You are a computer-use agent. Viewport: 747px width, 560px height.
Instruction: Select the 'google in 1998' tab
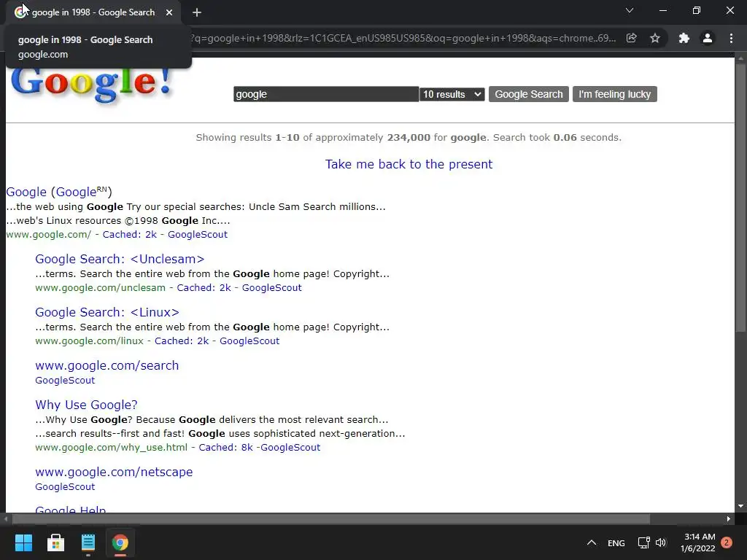tap(93, 12)
